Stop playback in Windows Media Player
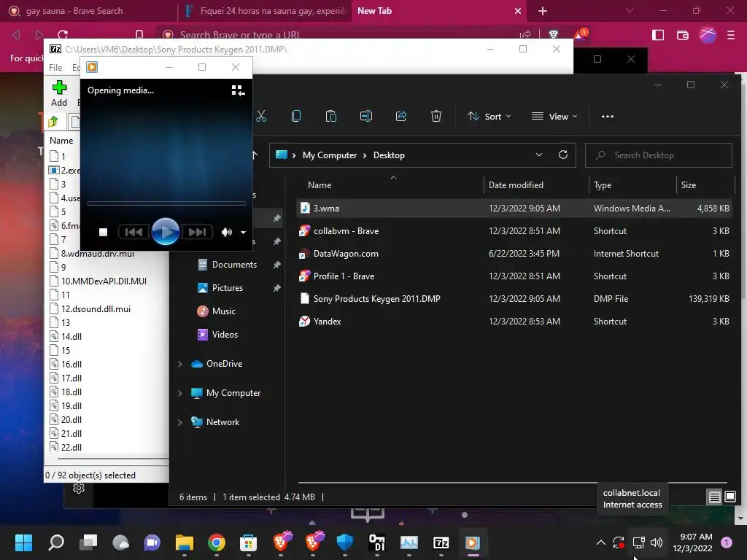 click(x=103, y=232)
